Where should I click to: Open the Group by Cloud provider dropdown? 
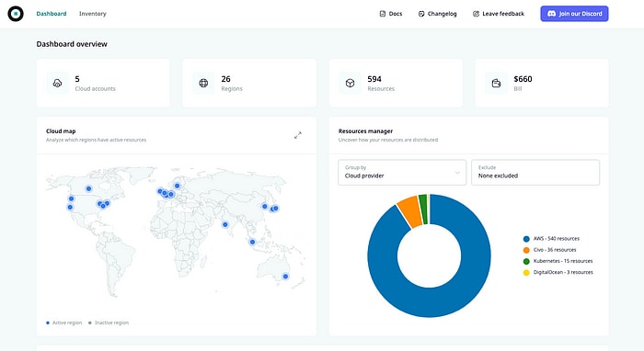(x=402, y=172)
